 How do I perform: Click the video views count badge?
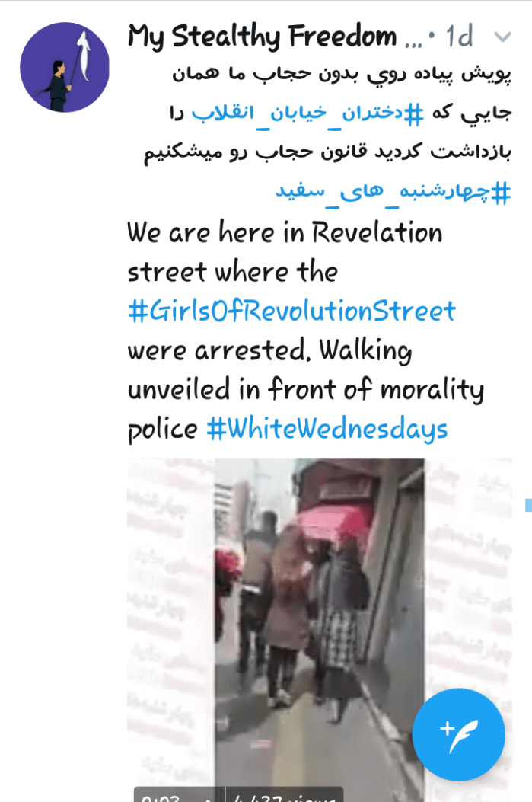[x=284, y=795]
